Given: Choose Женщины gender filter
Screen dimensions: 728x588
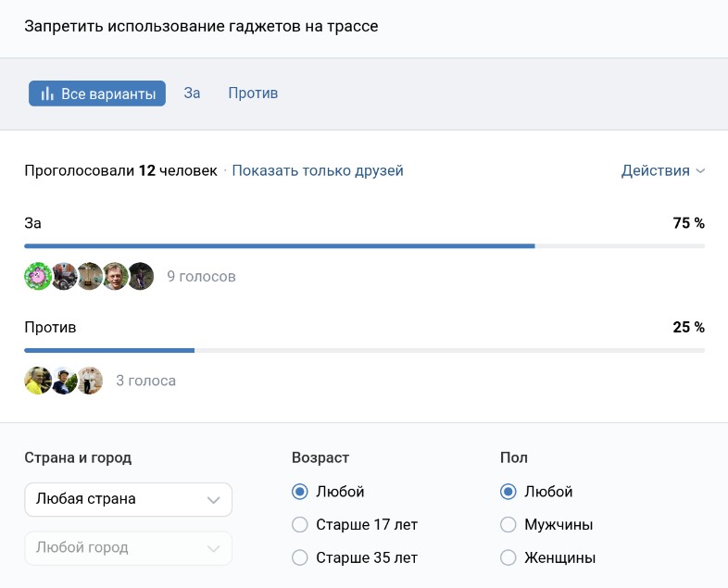Looking at the screenshot, I should (508, 557).
